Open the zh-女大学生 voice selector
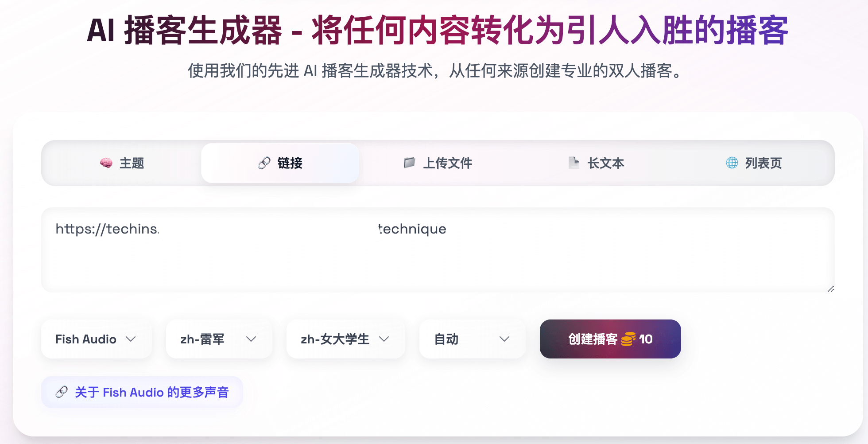 [345, 339]
